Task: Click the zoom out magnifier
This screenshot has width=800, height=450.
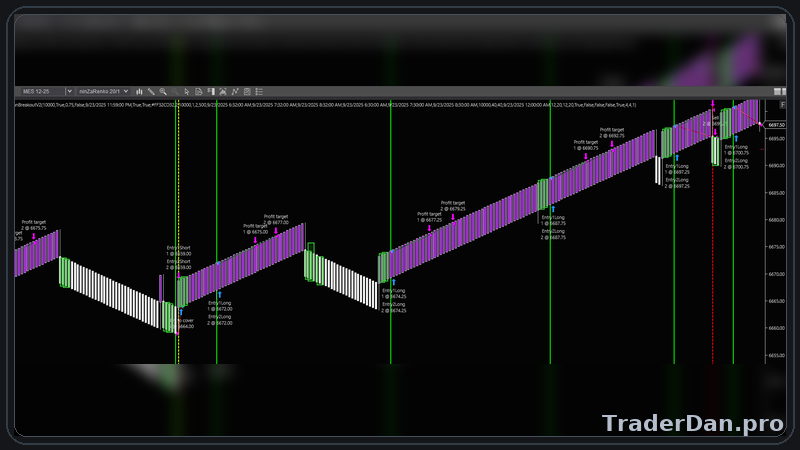Action: click(x=175, y=91)
